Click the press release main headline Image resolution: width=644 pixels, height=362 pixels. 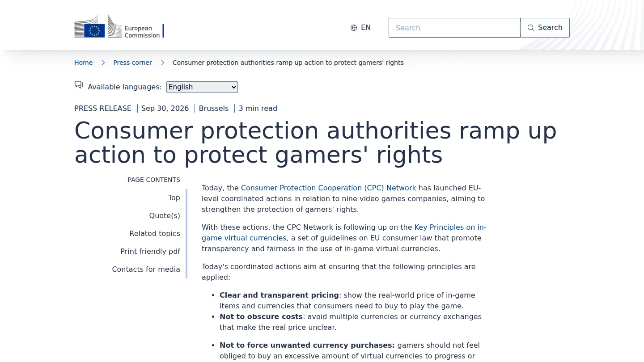(x=315, y=143)
